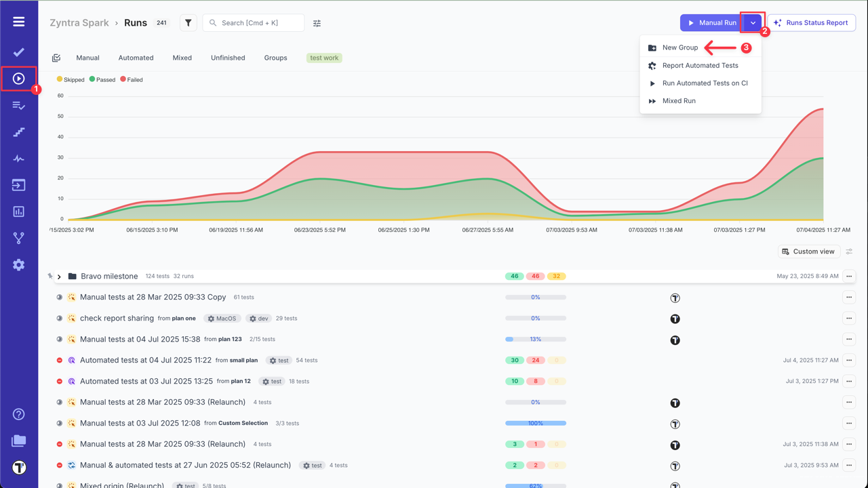This screenshot has height=488, width=868.
Task: Click the Runs Status Report button
Action: click(x=811, y=23)
